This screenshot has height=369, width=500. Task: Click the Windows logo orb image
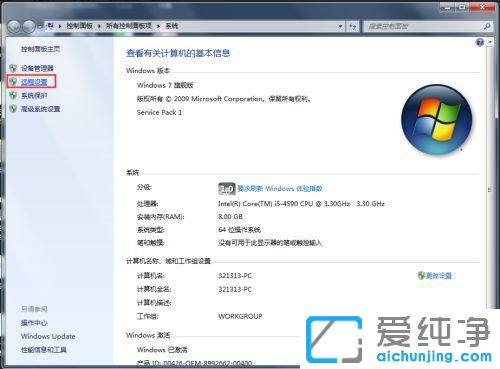click(437, 119)
